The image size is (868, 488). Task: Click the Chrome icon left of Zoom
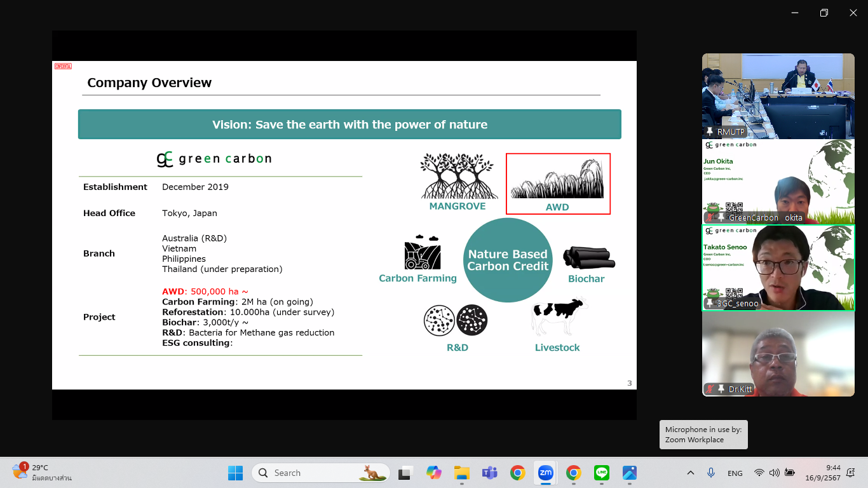[x=517, y=473]
